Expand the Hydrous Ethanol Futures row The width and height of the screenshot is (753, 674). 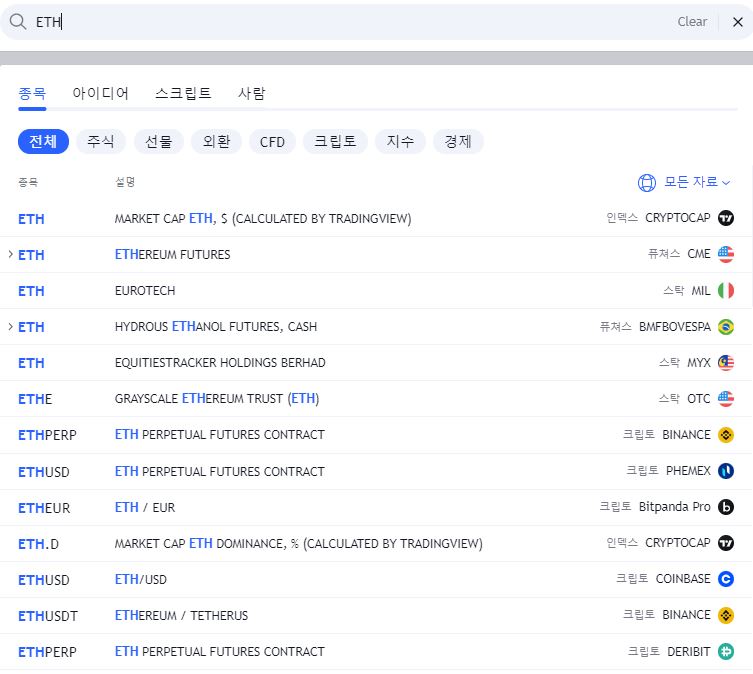pyautogui.click(x=11, y=327)
